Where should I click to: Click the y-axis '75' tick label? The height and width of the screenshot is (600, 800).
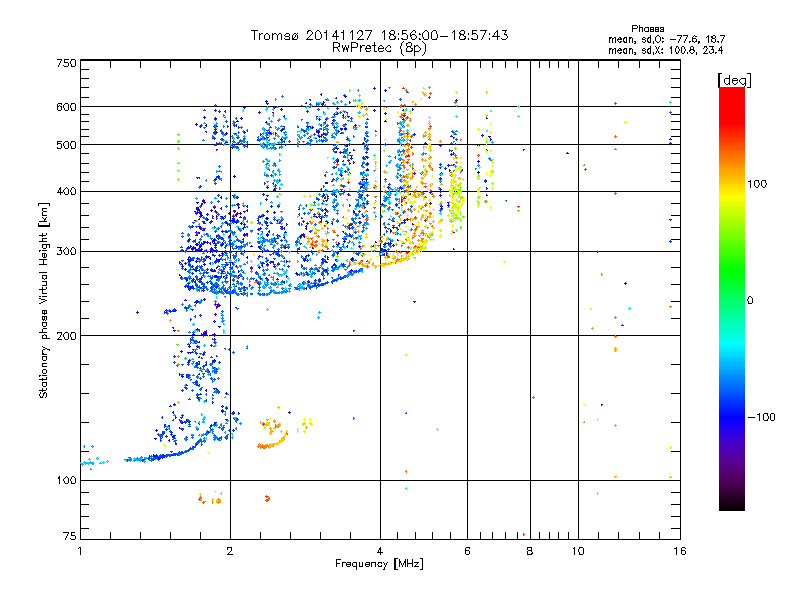pyautogui.click(x=70, y=536)
